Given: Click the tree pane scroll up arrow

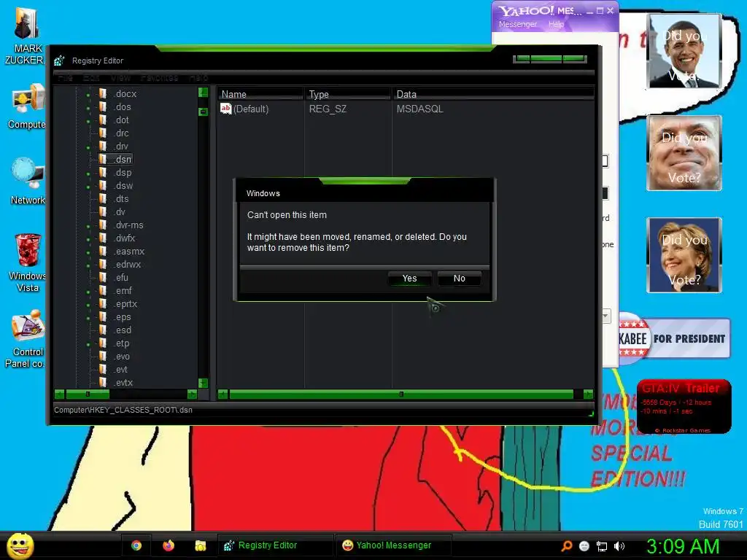Looking at the screenshot, I should coord(203,93).
